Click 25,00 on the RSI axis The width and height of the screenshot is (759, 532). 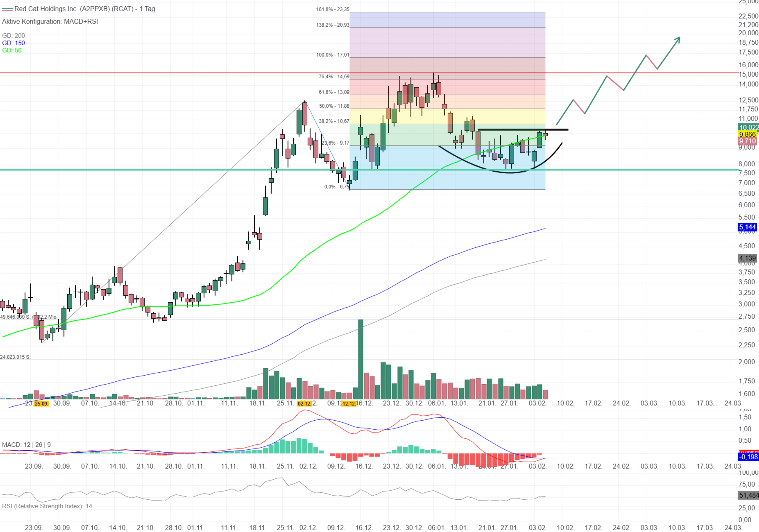[747, 508]
